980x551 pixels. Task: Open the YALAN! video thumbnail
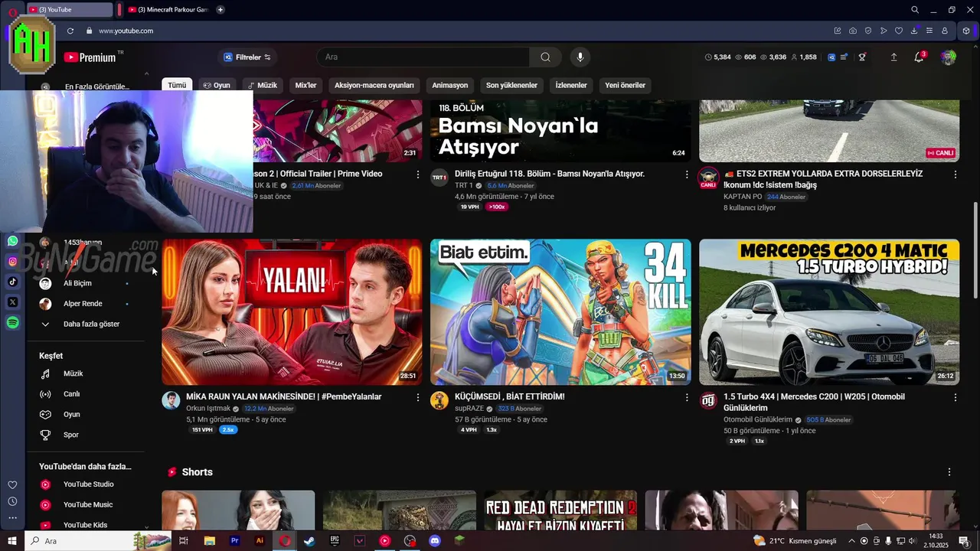292,312
